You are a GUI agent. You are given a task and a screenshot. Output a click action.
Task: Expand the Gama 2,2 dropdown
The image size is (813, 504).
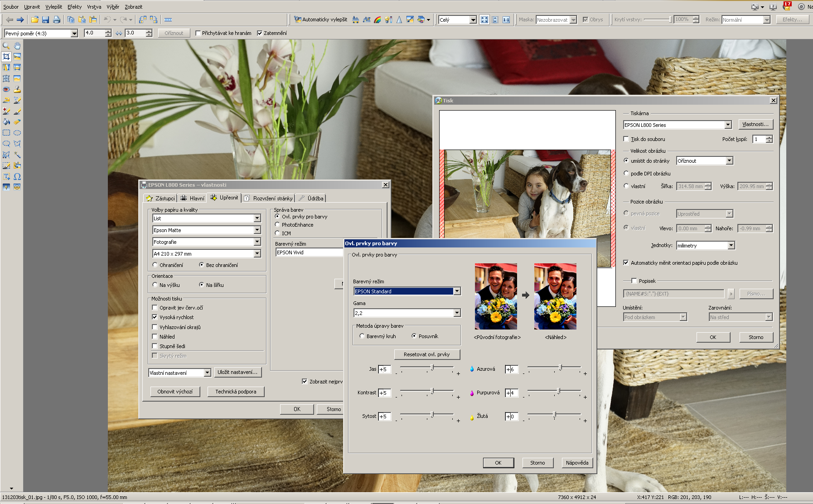pyautogui.click(x=457, y=313)
